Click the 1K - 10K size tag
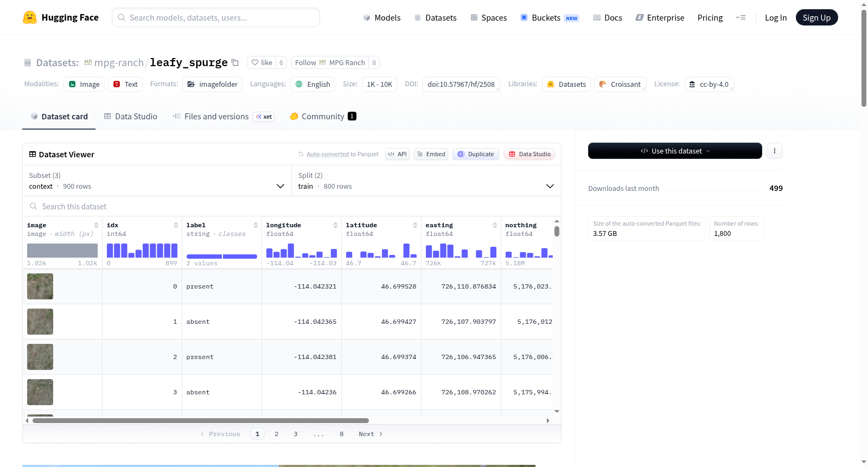868x467 pixels. click(x=379, y=84)
